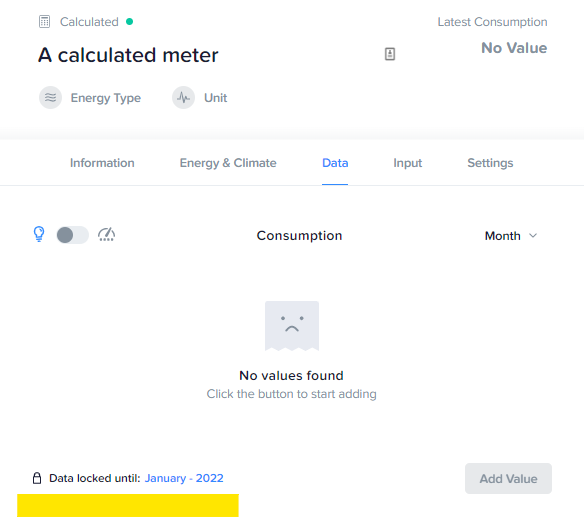The image size is (584, 519).
Task: Click the green status dot
Action: [x=129, y=22]
